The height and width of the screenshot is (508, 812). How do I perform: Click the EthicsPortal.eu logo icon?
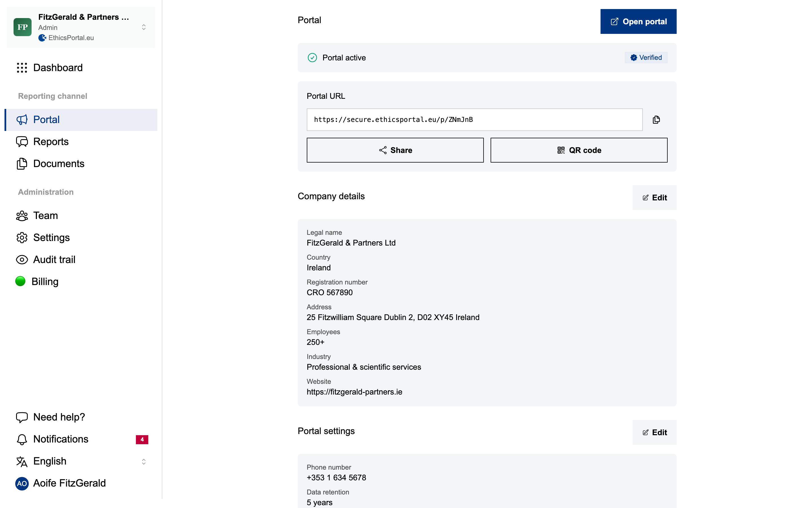42,38
